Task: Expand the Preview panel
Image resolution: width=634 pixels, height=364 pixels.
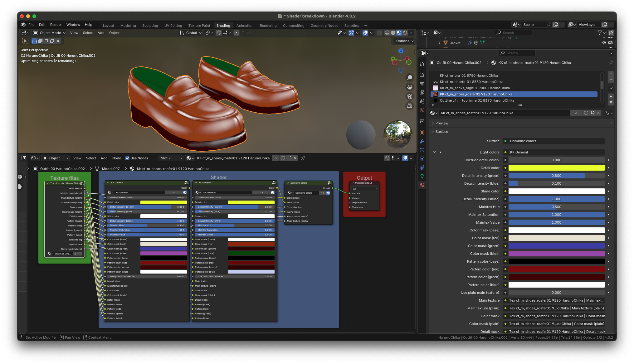Action: [x=442, y=123]
